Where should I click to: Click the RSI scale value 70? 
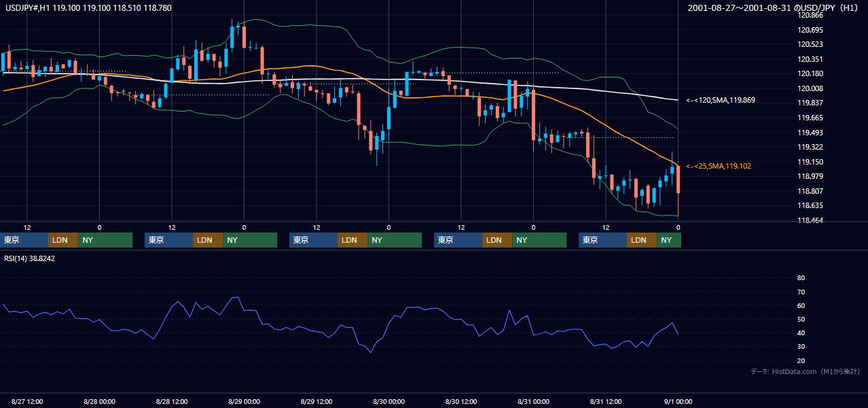pos(801,292)
